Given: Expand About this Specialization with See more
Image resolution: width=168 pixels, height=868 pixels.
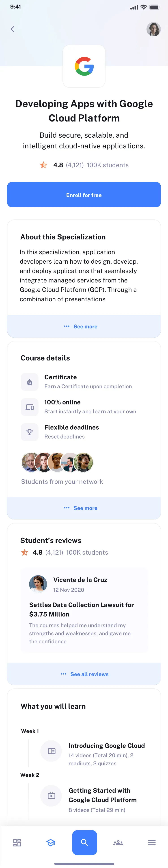Looking at the screenshot, I should click(84, 326).
